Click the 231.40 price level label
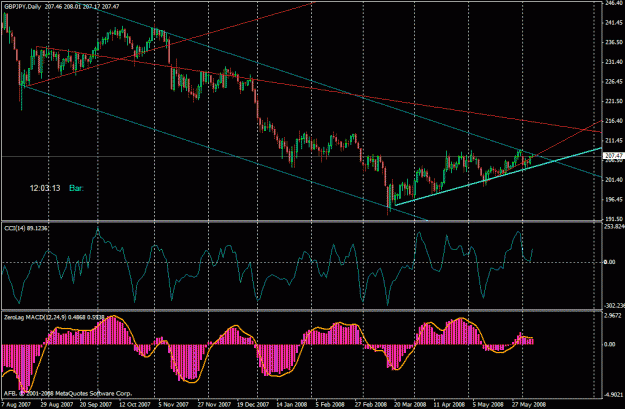This screenshot has height=409, width=625. point(615,62)
